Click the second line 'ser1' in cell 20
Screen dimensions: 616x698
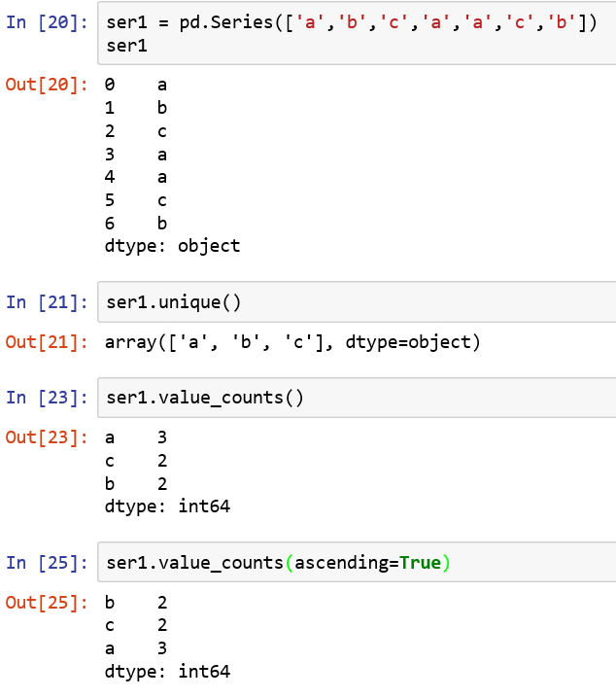[x=126, y=46]
